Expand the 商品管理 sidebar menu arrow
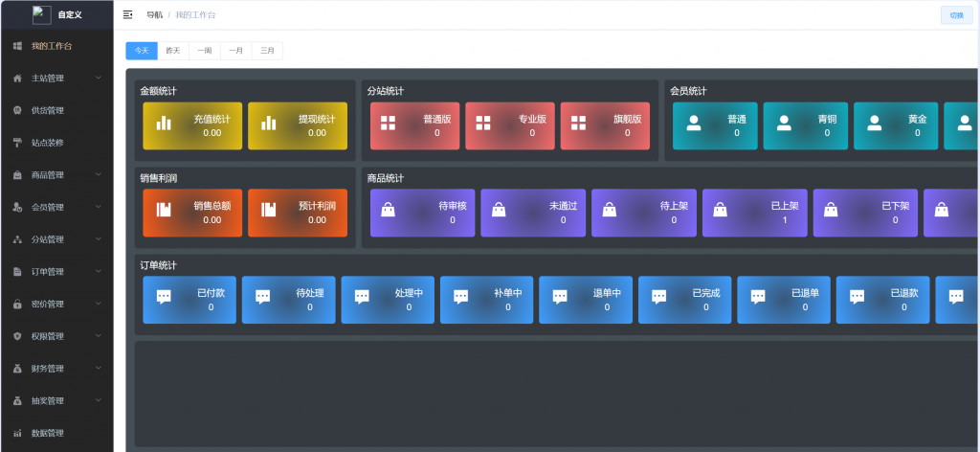Image resolution: width=980 pixels, height=452 pixels. point(99,174)
